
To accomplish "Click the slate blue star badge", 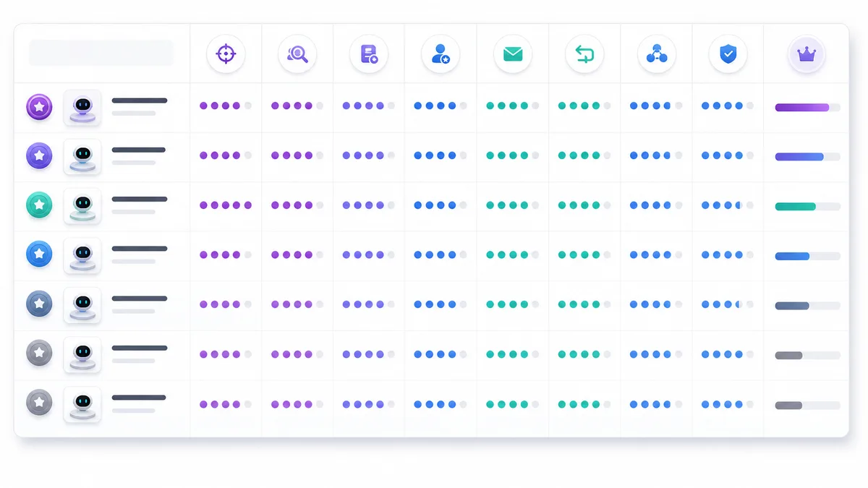I will point(39,304).
